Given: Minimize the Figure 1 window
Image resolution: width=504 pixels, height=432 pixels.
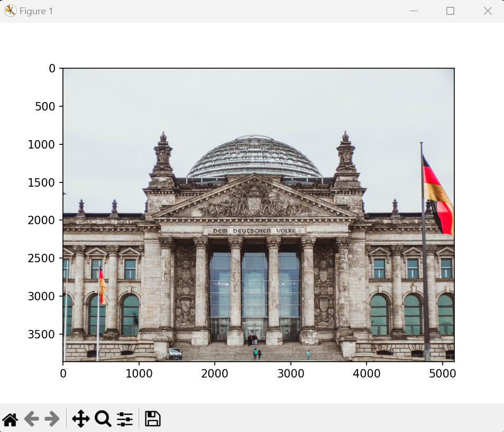Looking at the screenshot, I should [414, 11].
